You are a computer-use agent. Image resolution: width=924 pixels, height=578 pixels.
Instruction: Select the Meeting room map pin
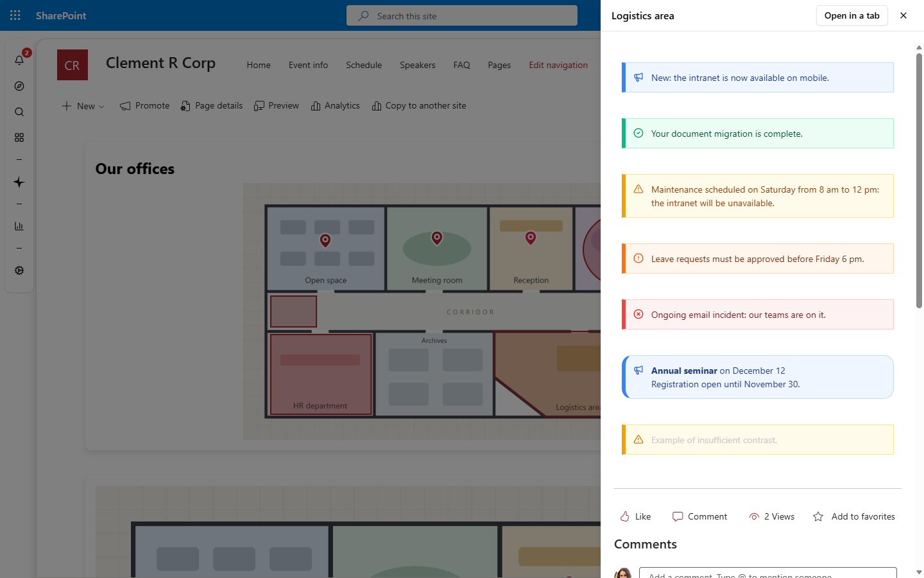click(x=437, y=238)
